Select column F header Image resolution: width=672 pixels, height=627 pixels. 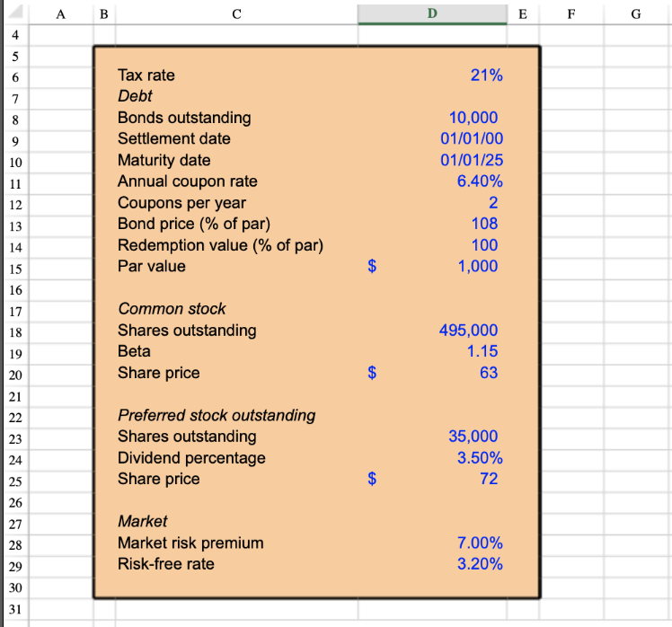click(571, 14)
